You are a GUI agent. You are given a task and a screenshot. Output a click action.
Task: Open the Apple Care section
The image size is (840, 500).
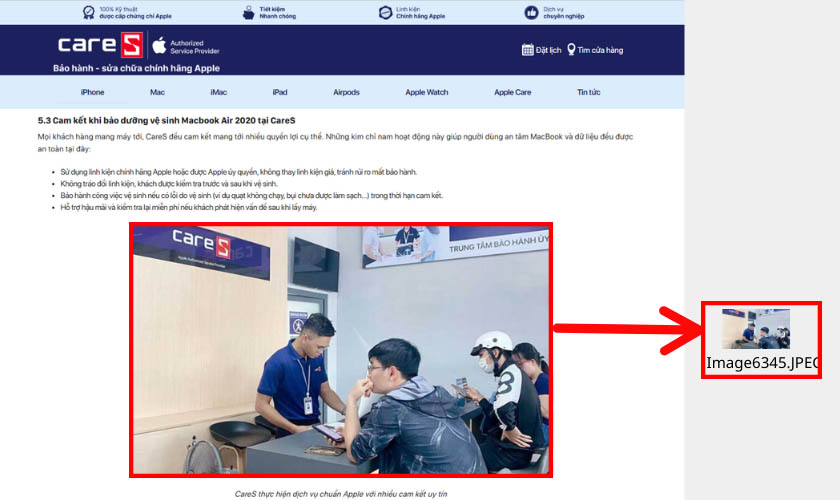(x=512, y=92)
